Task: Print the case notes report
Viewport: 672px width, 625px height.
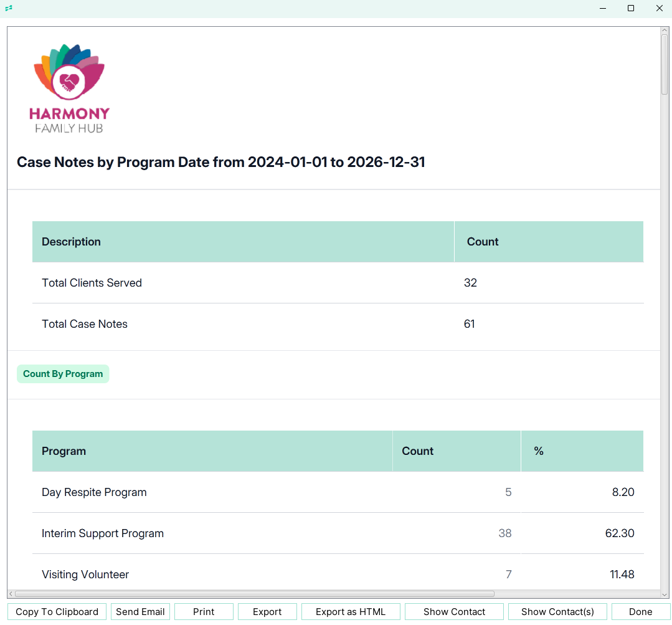Action: pos(204,611)
